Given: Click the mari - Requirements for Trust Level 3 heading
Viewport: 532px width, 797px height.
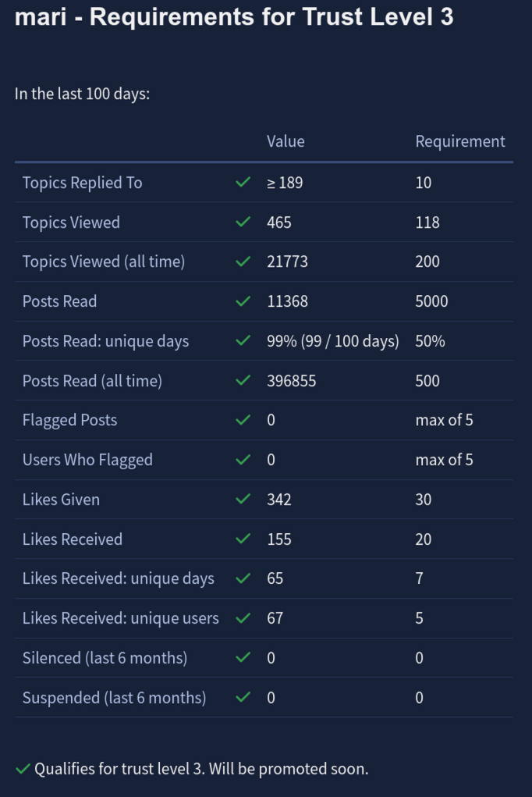Looking at the screenshot, I should 234,16.
